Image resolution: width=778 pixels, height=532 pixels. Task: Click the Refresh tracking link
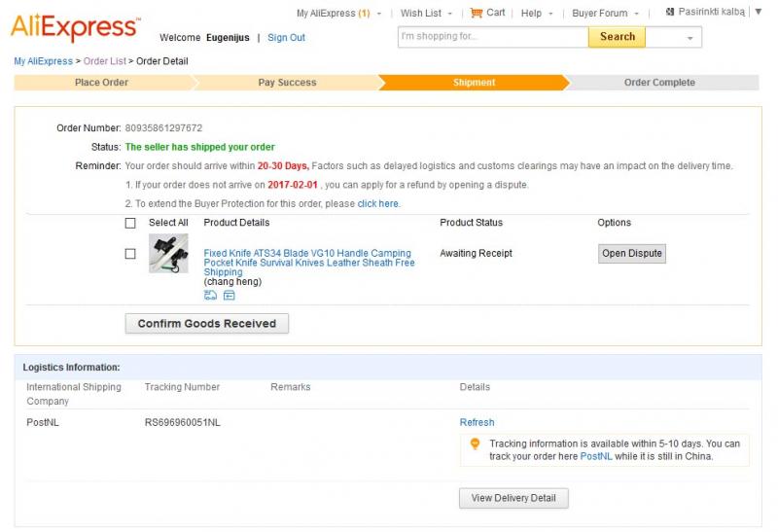pos(477,422)
